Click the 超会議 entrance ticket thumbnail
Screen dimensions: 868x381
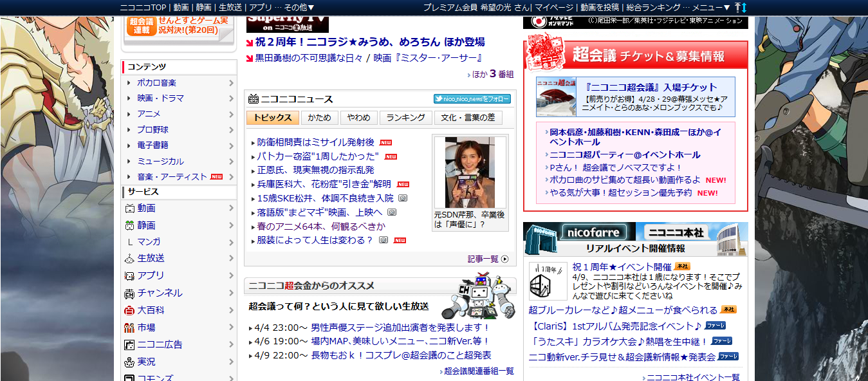click(x=557, y=97)
